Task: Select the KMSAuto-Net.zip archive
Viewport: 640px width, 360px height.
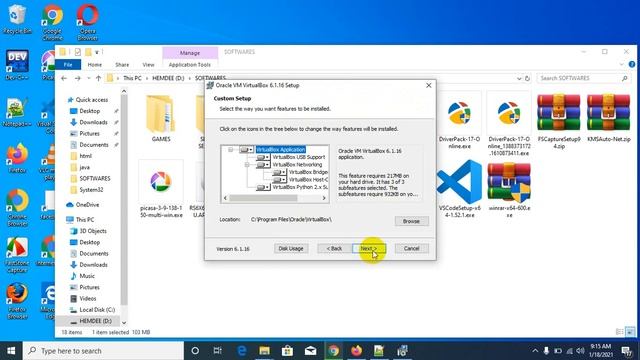Action: point(609,118)
